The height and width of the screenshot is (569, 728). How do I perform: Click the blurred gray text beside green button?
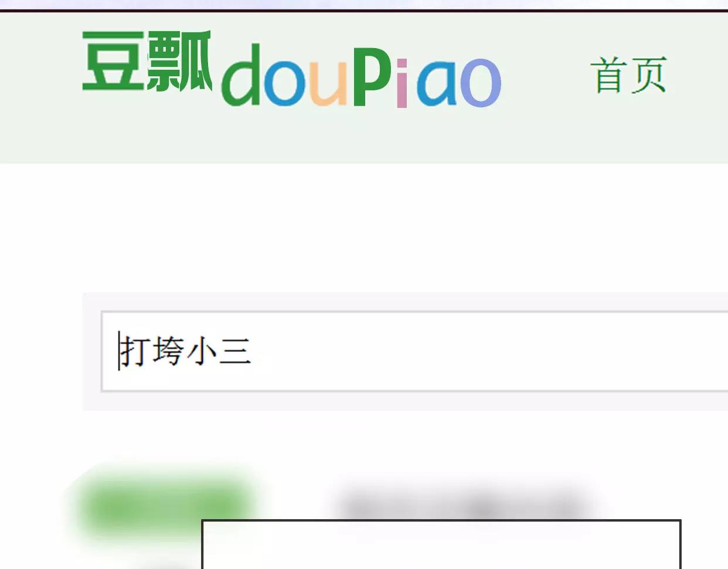pos(463,504)
